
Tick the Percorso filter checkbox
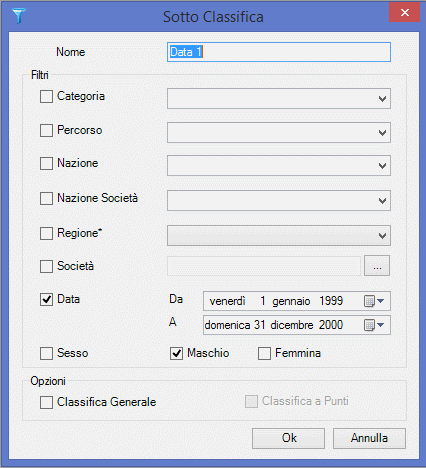(x=46, y=130)
